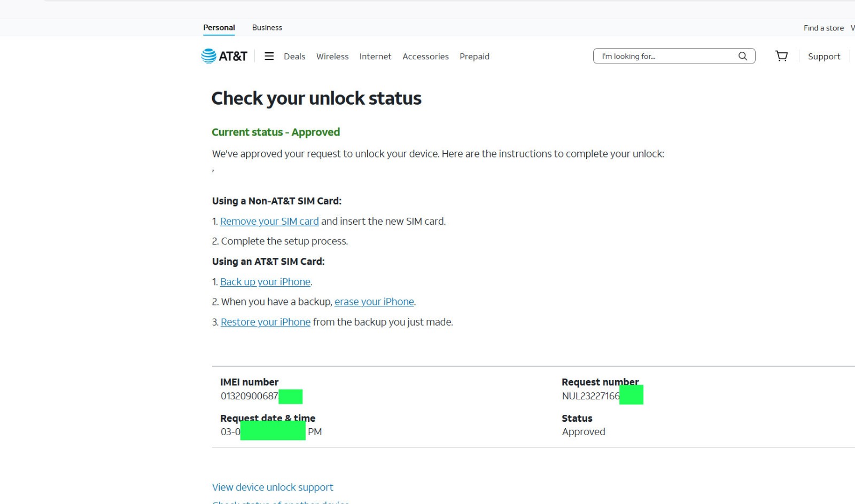The width and height of the screenshot is (855, 504).
Task: Click the AT&T globe logo
Action: [208, 56]
